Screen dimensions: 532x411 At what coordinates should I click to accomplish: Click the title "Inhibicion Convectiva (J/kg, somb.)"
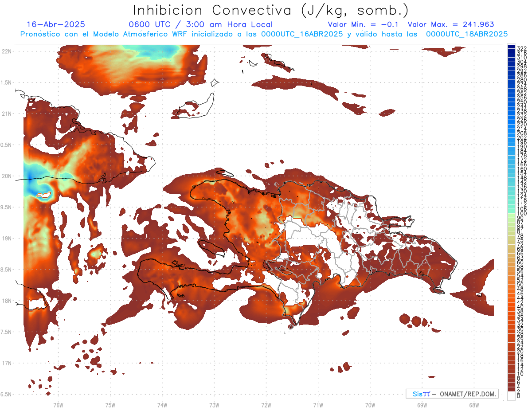click(270, 10)
